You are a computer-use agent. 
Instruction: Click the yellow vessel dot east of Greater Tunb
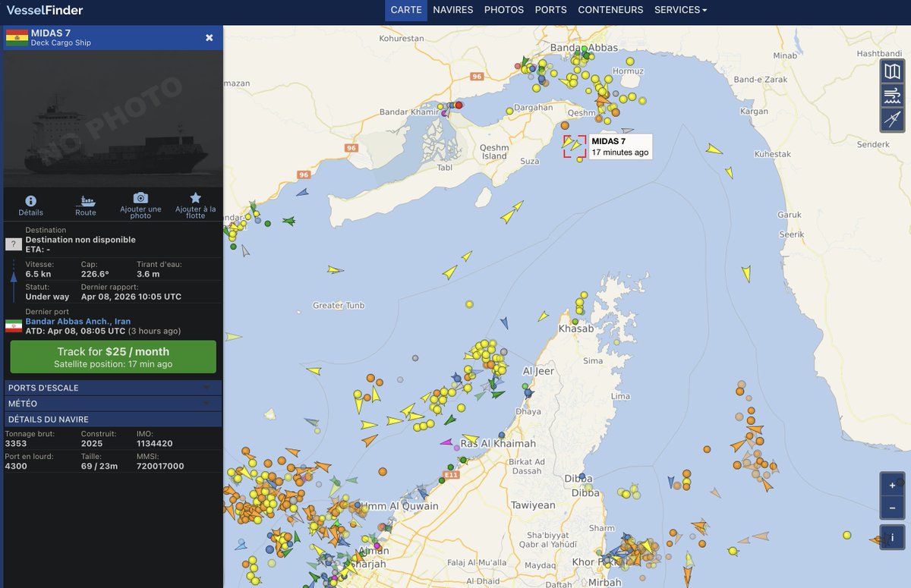coord(469,304)
